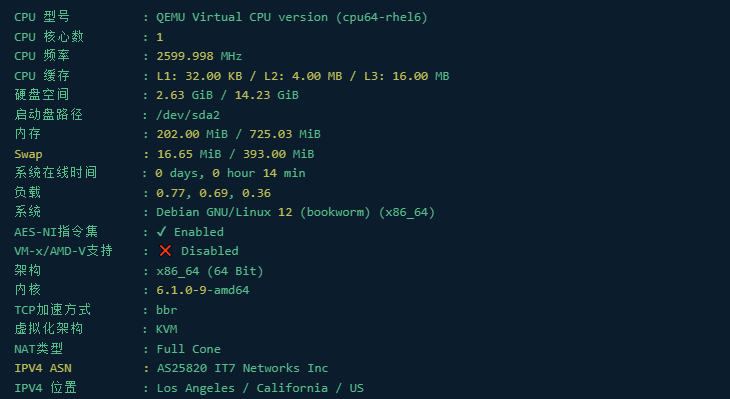Click the AS25820 IT7 Networks Inc text
This screenshot has width=730, height=399.
tap(242, 368)
